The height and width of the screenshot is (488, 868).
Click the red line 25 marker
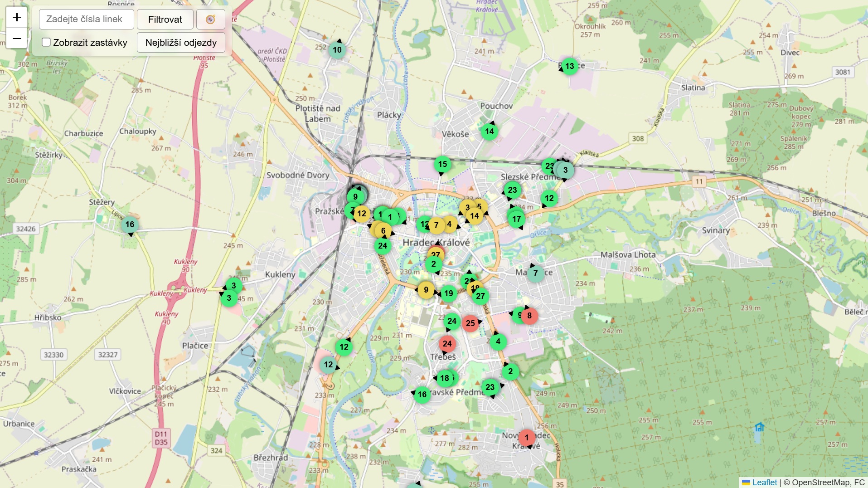click(x=470, y=323)
